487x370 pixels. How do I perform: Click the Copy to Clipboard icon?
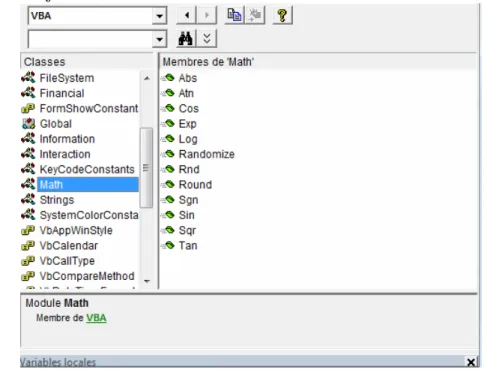tap(234, 15)
